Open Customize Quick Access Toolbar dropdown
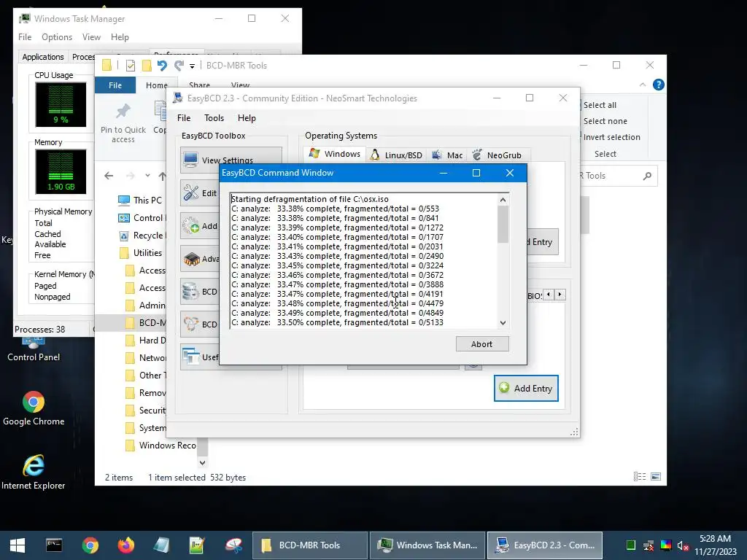The height and width of the screenshot is (560, 747). pos(192,66)
